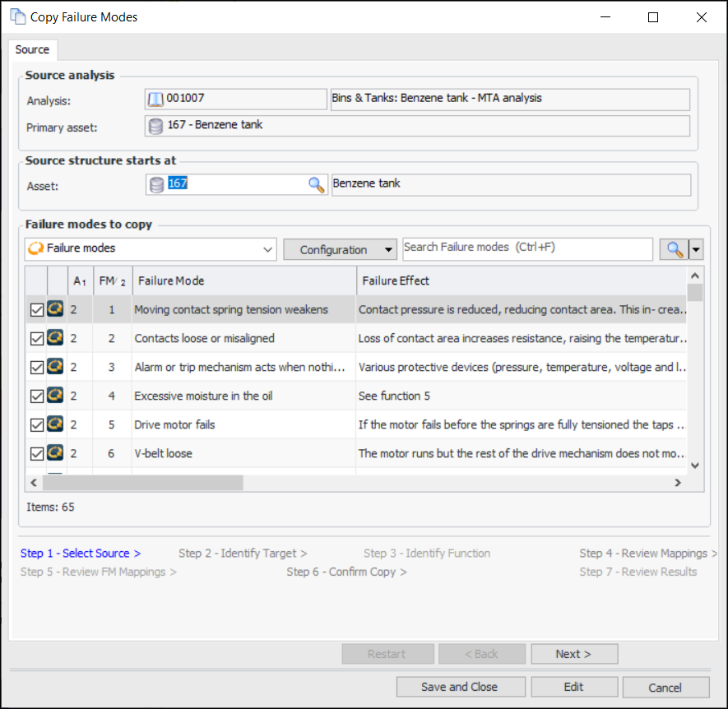This screenshot has width=728, height=709.
Task: Uncheck the V-belt loose checkbox
Action: (36, 454)
